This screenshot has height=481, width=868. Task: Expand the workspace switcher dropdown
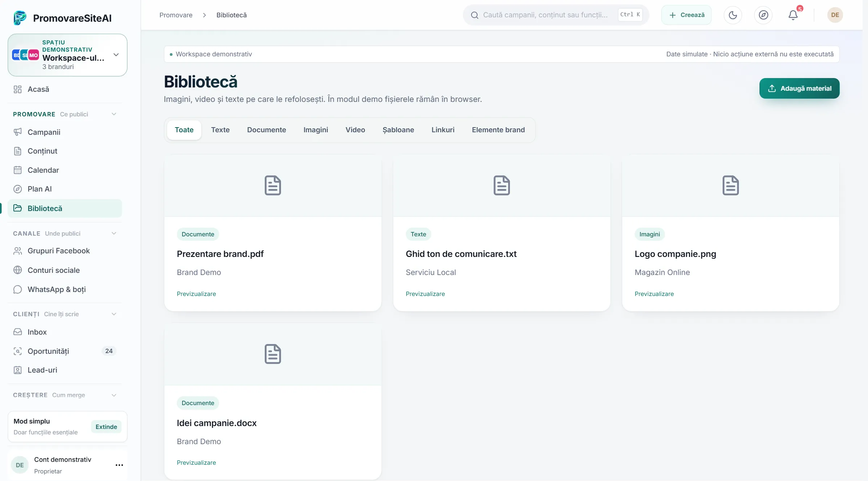pos(116,55)
